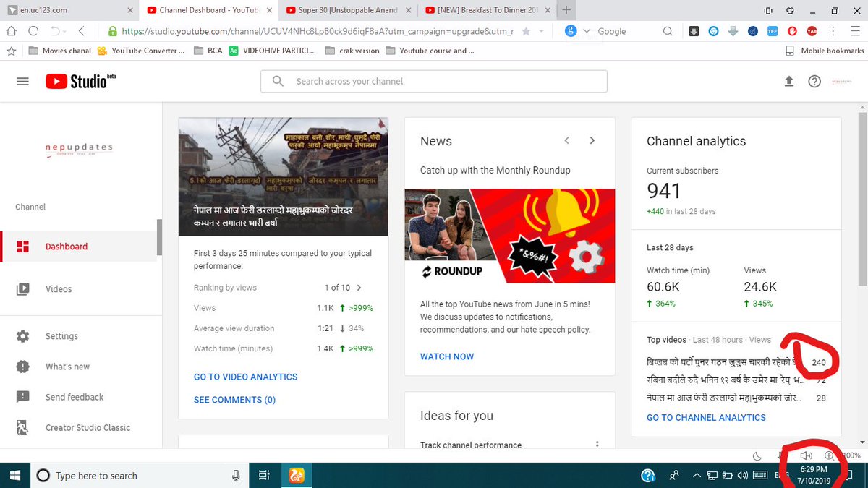Click the Search across your channel field
The image size is (868, 488).
[434, 82]
